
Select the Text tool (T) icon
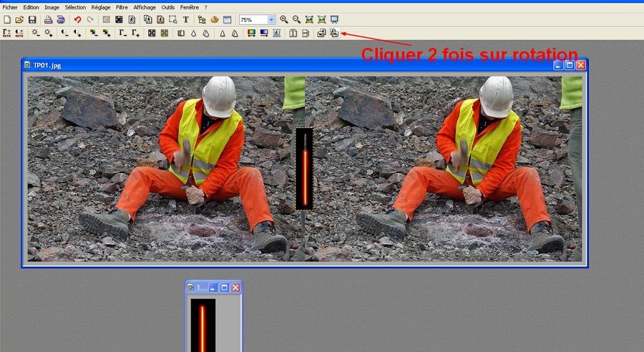[x=186, y=19]
